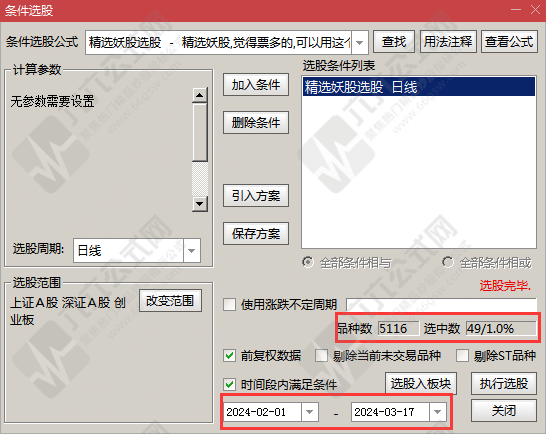Click the 选中数 value 49/1.0%
Viewport: 546px width, 434px height.
[x=501, y=328]
